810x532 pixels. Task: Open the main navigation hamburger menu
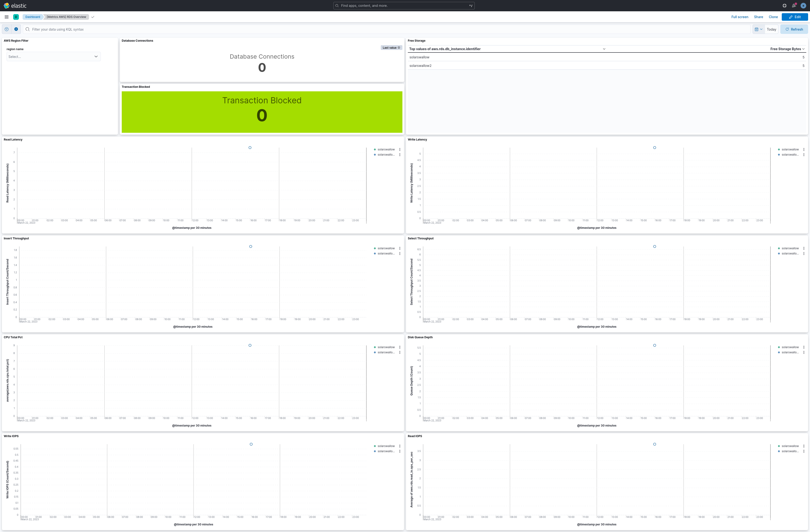coord(6,17)
